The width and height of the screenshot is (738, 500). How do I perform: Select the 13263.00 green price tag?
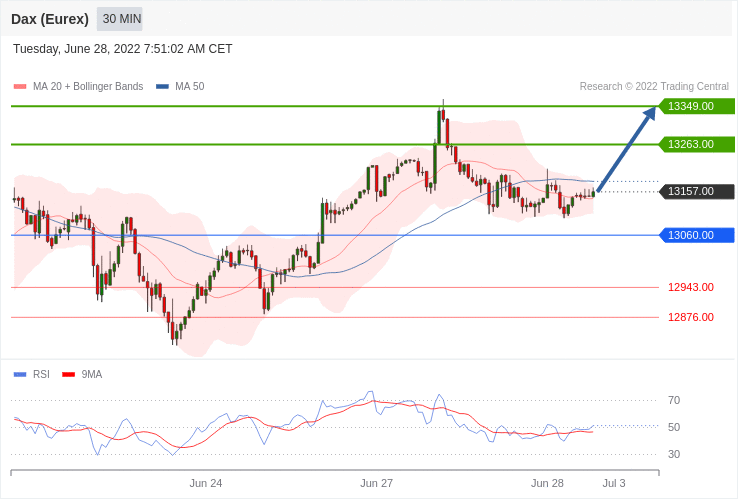pos(696,144)
